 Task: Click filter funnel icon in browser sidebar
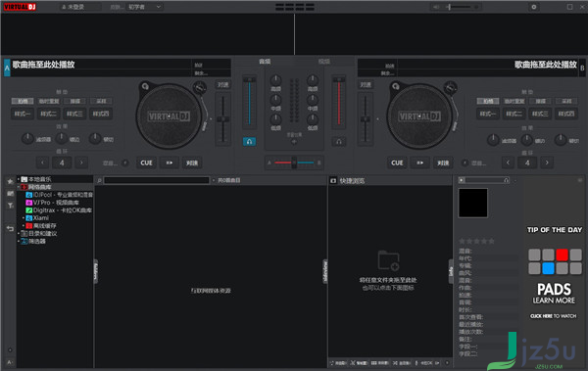(10, 206)
